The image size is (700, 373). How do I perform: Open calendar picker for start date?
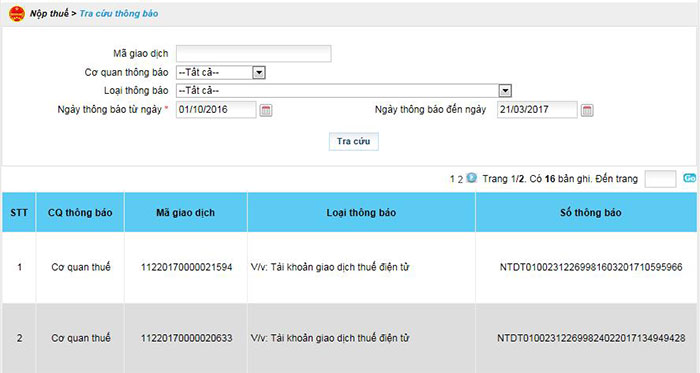coord(266,110)
